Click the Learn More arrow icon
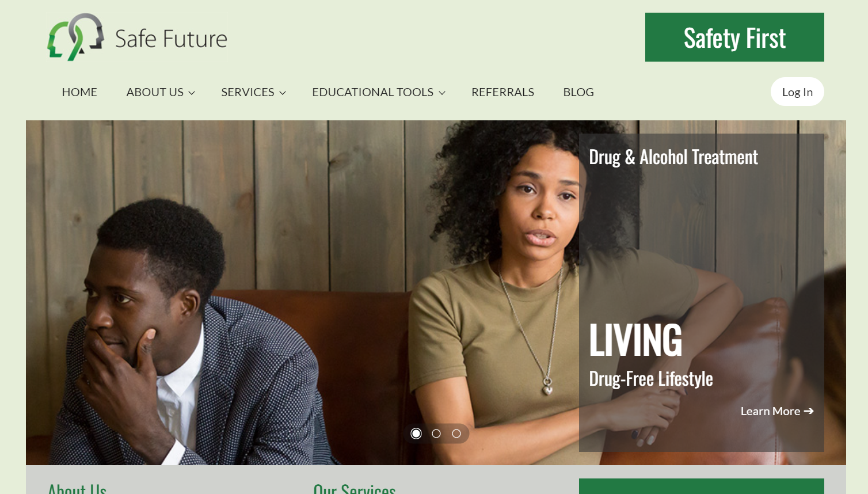The height and width of the screenshot is (494, 868). [x=809, y=411]
